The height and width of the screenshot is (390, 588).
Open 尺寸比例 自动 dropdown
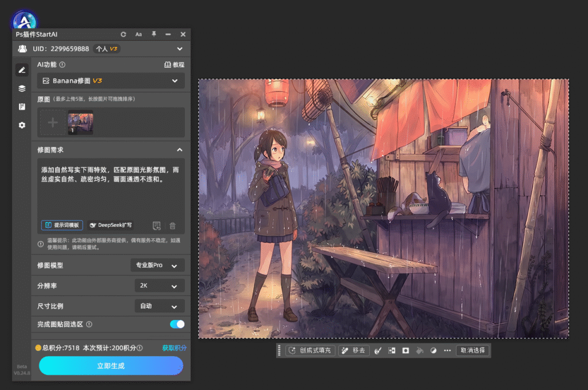160,306
